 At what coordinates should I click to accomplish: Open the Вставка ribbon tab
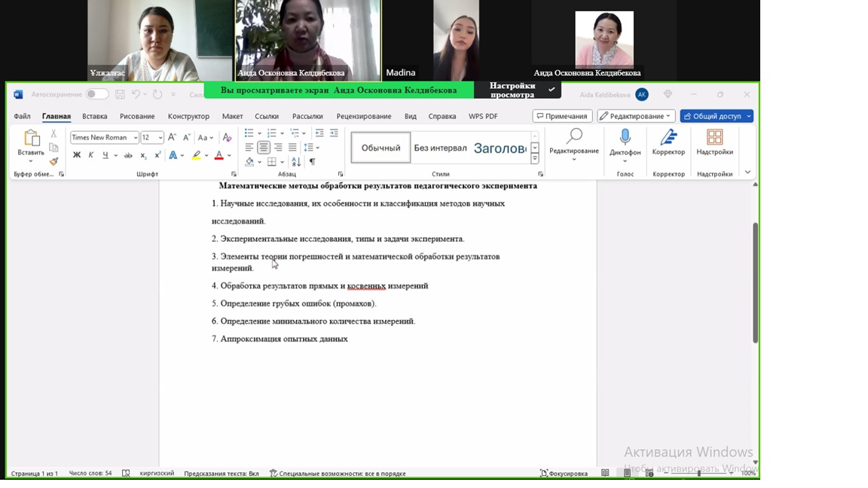click(94, 116)
